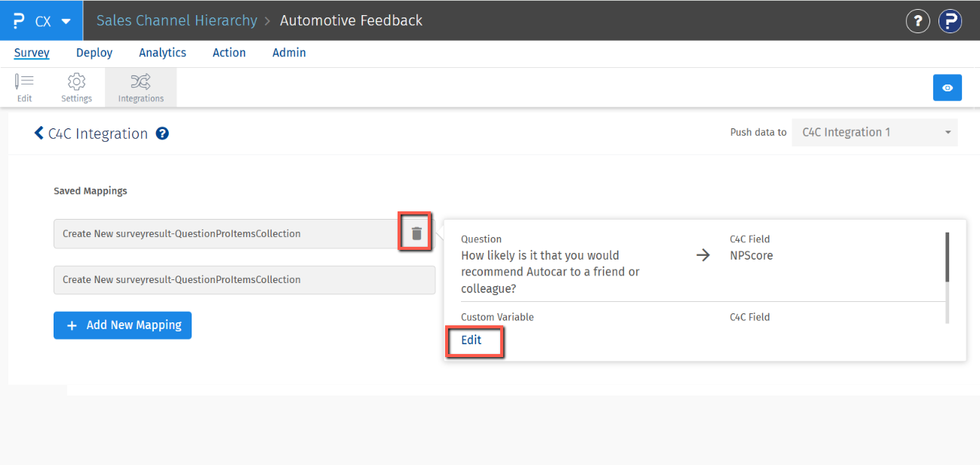The width and height of the screenshot is (980, 465).
Task: Delete the first saved mapping via trash icon
Action: pos(415,232)
